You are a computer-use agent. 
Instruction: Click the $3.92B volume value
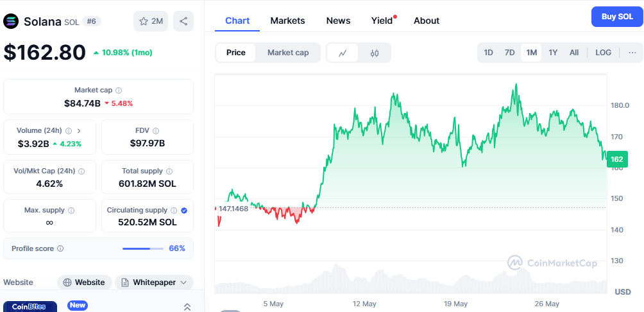[x=32, y=144]
